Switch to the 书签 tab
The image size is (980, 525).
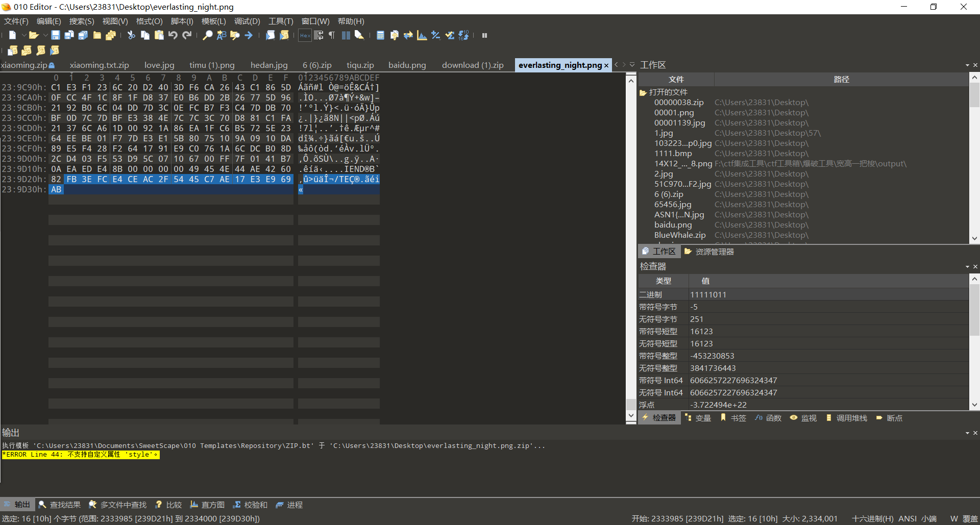(733, 418)
